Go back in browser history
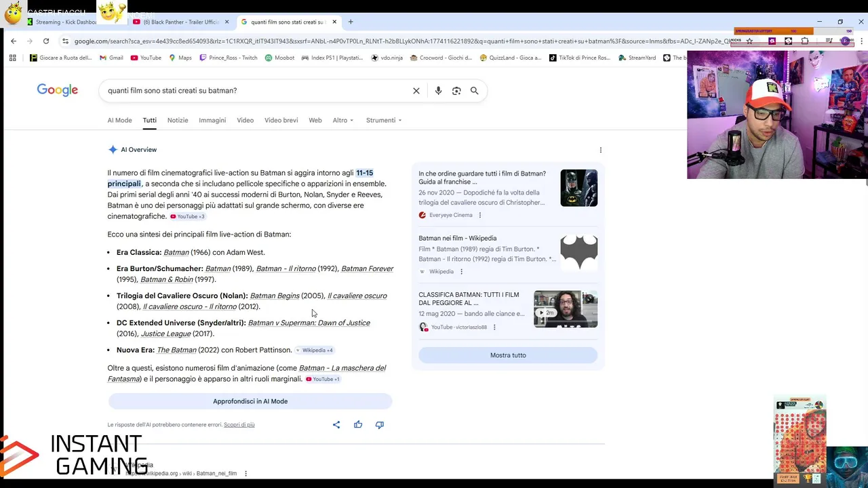This screenshot has height=488, width=868. coord(14,41)
